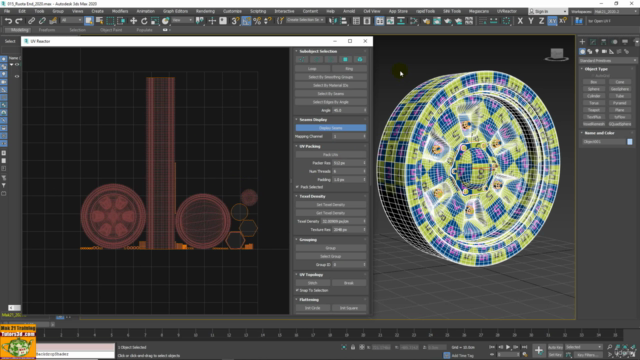Toggle Display Seams button
The height and width of the screenshot is (360, 640).
(x=331, y=128)
